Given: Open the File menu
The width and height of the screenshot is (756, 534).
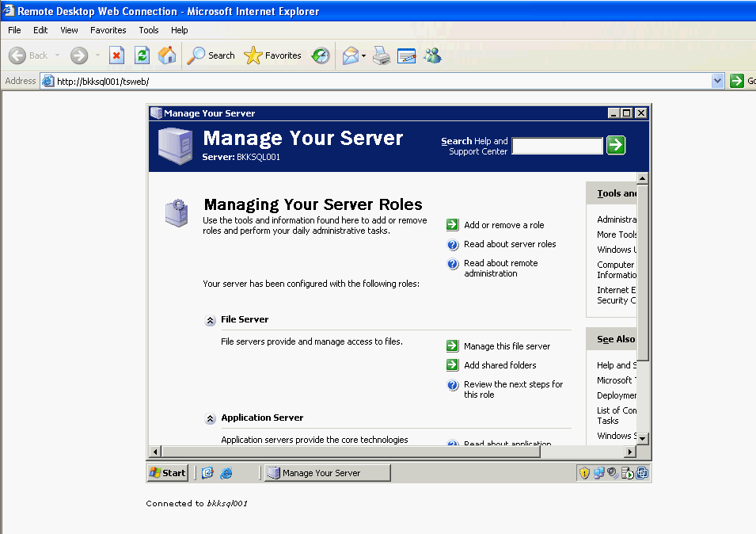Looking at the screenshot, I should pyautogui.click(x=14, y=30).
